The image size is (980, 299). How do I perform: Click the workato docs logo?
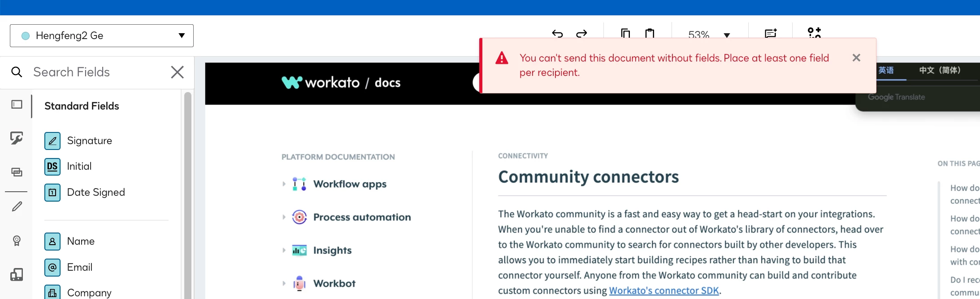pos(341,83)
